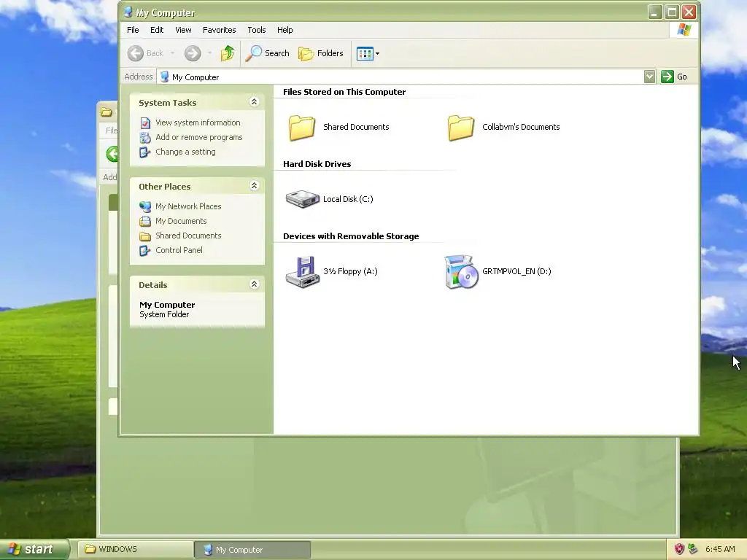Maximize the My Computer window
The width and height of the screenshot is (747, 560).
tap(672, 12)
